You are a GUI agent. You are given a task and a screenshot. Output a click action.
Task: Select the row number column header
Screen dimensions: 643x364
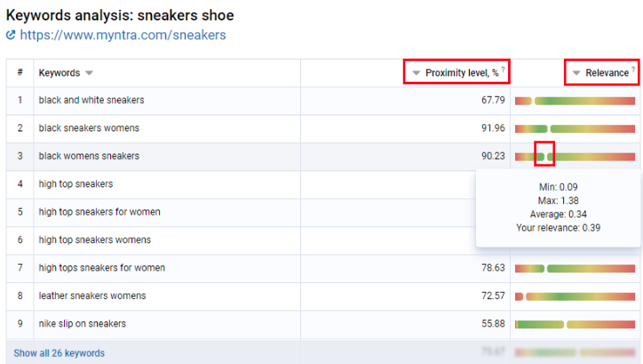click(x=20, y=73)
